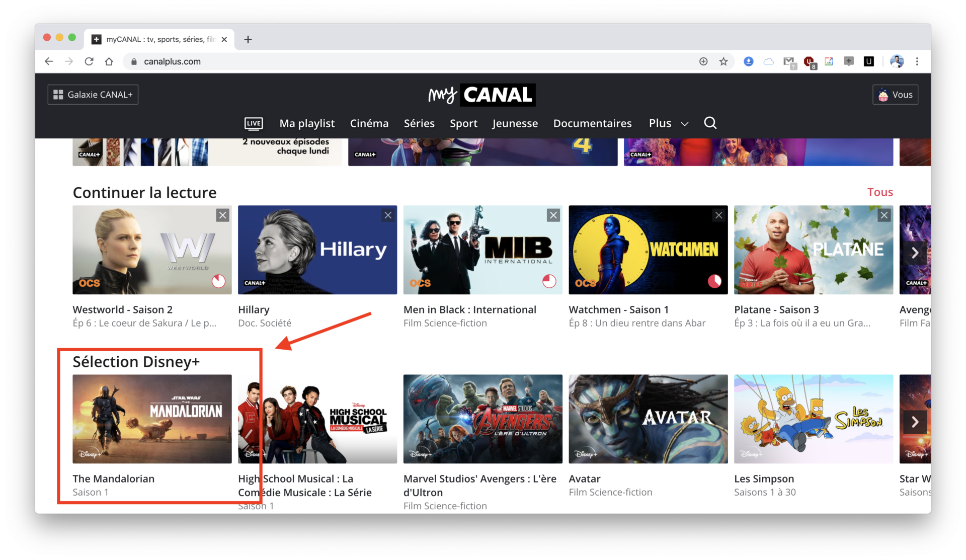
Task: Remove Hillary from Continuer la lecture
Action: point(388,215)
